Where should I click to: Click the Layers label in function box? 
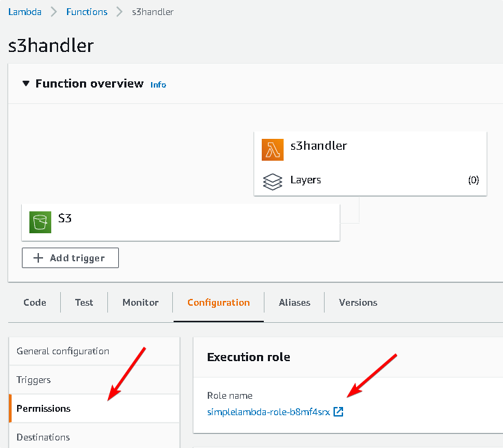tap(305, 180)
